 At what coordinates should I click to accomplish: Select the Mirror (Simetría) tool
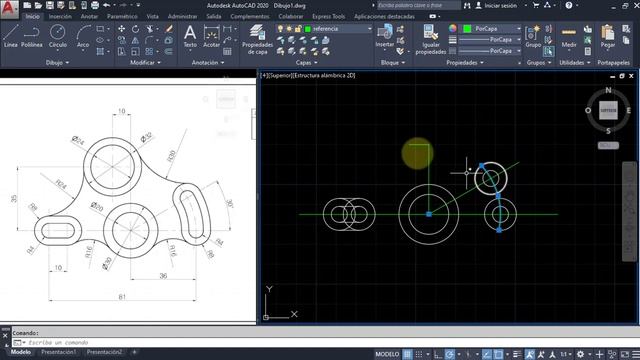click(x=136, y=40)
